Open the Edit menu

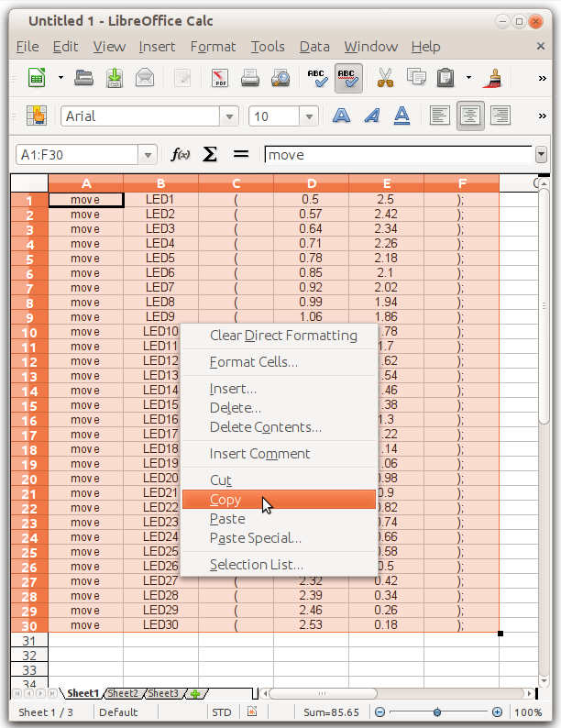pyautogui.click(x=65, y=47)
